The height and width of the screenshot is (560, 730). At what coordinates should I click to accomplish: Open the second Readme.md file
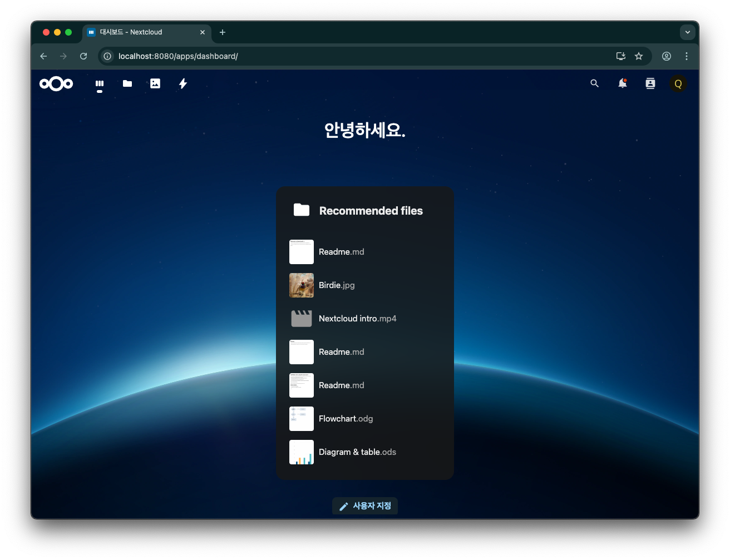coord(365,352)
